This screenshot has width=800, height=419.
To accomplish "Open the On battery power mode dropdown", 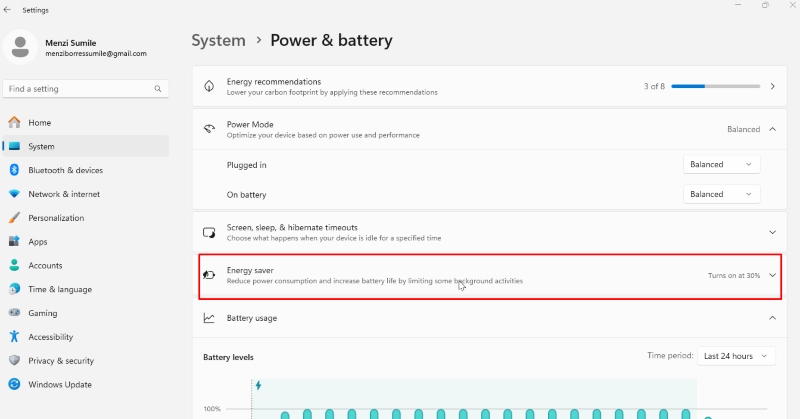I will (721, 194).
